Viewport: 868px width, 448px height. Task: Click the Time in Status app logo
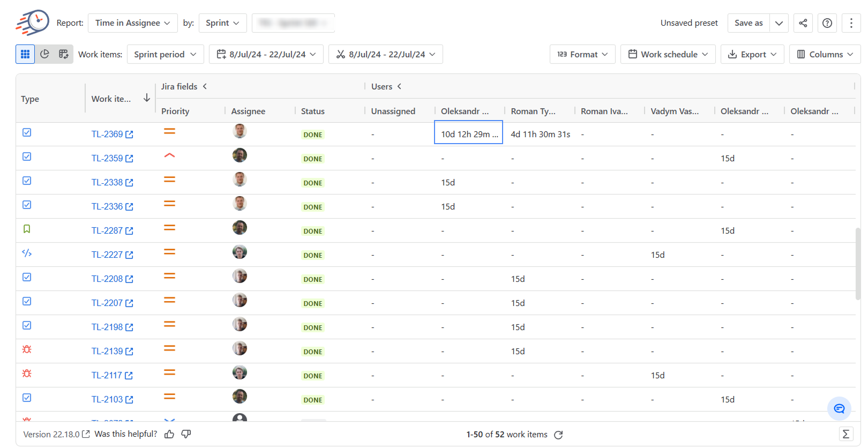coord(33,23)
